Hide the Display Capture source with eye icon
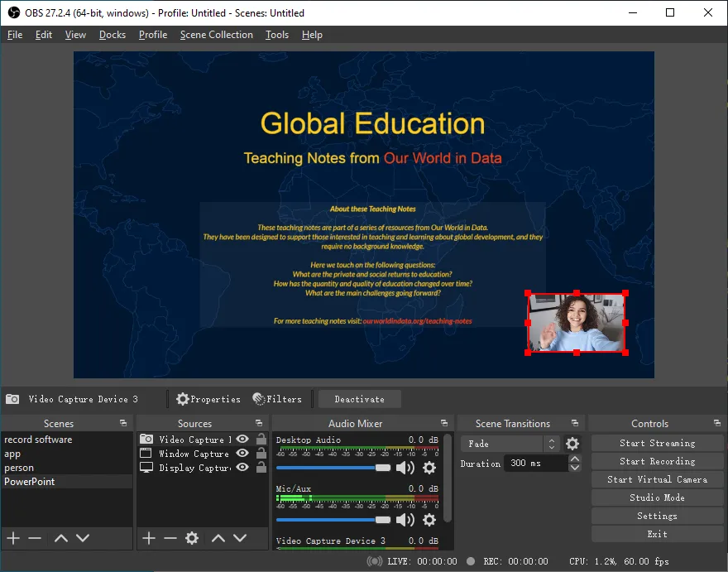This screenshot has height=572, width=728. [242, 467]
